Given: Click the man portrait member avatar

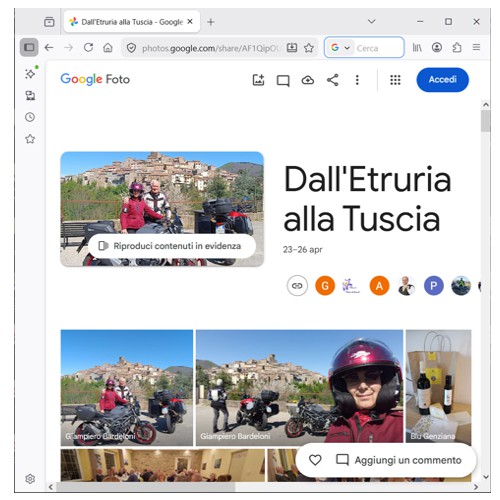Looking at the screenshot, I should pyautogui.click(x=407, y=286).
